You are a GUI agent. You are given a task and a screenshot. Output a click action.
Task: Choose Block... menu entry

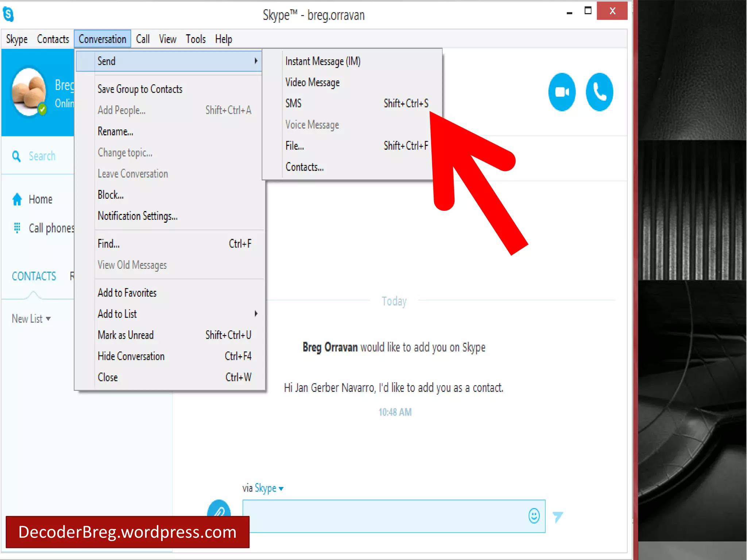pos(111,195)
